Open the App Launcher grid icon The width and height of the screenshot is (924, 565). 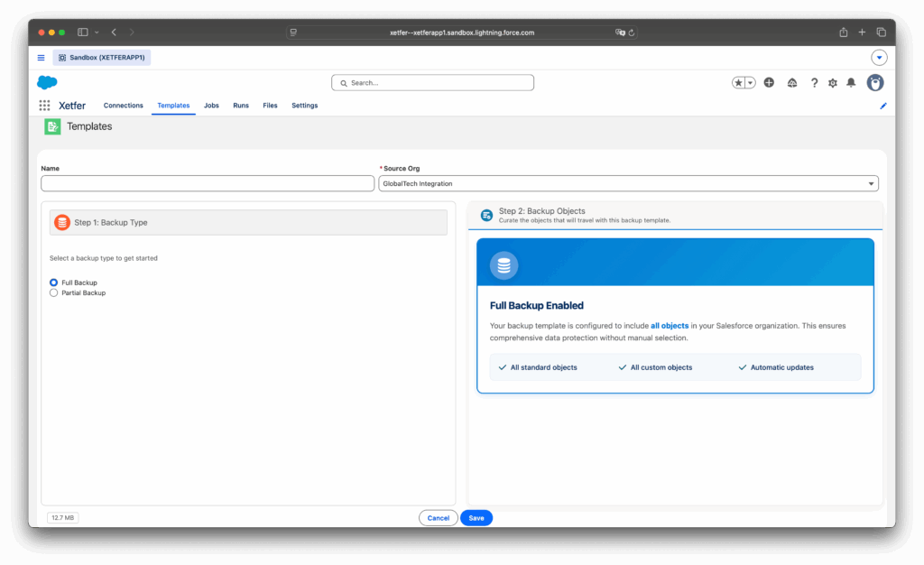[x=44, y=106]
